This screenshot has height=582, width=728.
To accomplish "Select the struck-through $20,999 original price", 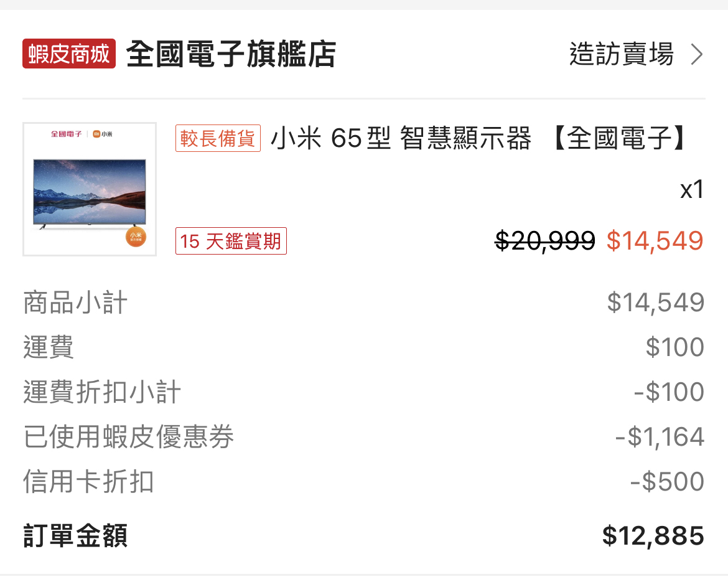I will [x=545, y=241].
